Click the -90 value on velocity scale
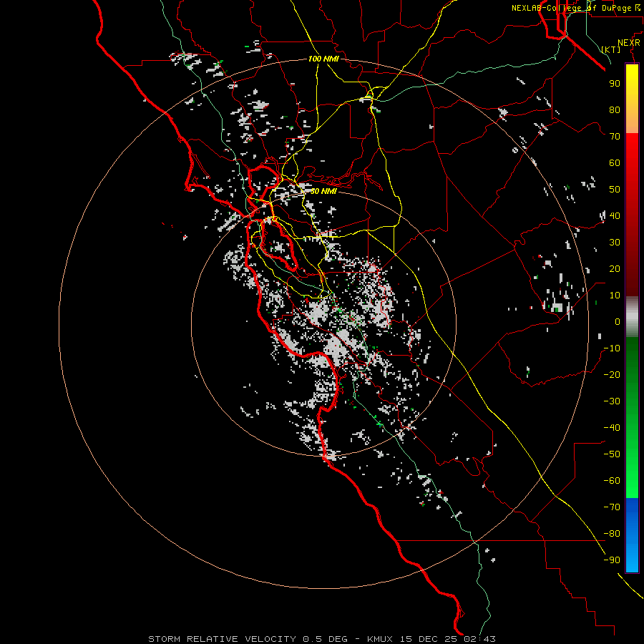This screenshot has height=644, width=644. pyautogui.click(x=612, y=560)
